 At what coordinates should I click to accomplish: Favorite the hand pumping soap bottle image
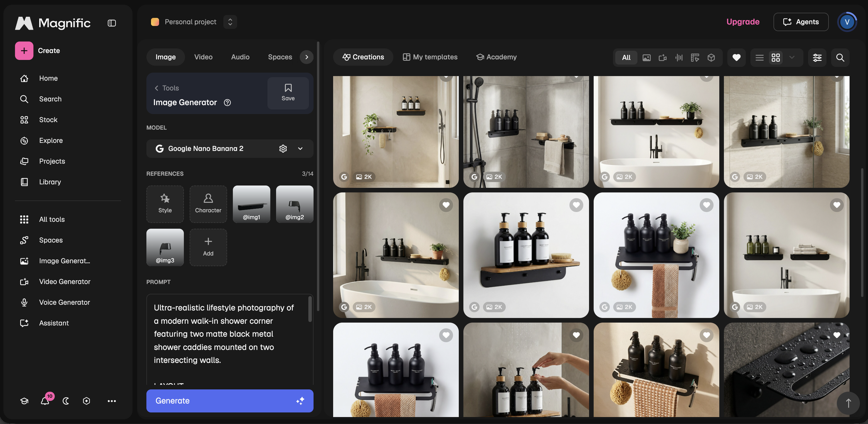(576, 335)
